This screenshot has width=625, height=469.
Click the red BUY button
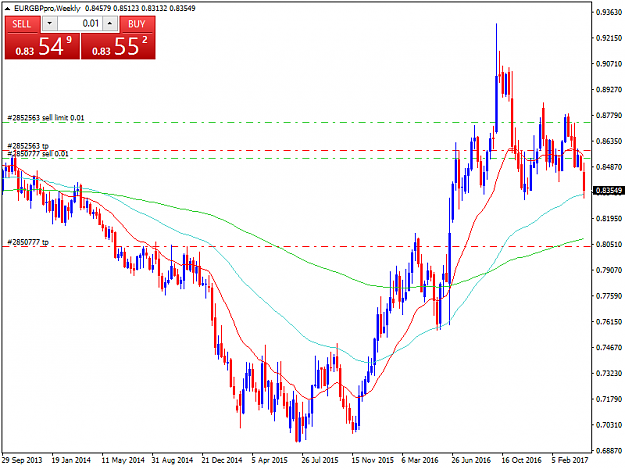coord(137,24)
